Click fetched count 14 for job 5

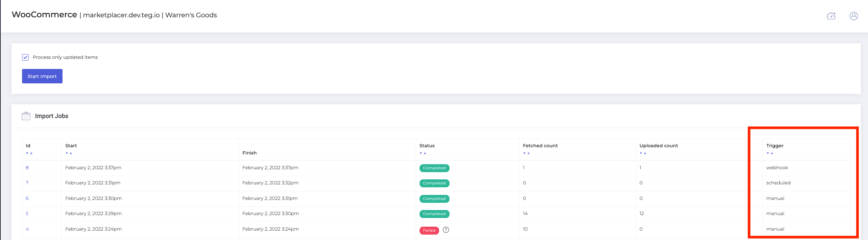[525, 214]
